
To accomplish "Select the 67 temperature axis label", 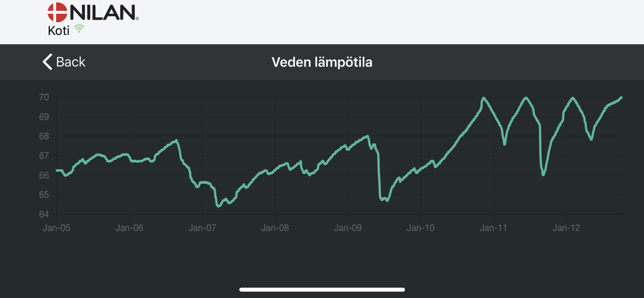I will point(44,156).
